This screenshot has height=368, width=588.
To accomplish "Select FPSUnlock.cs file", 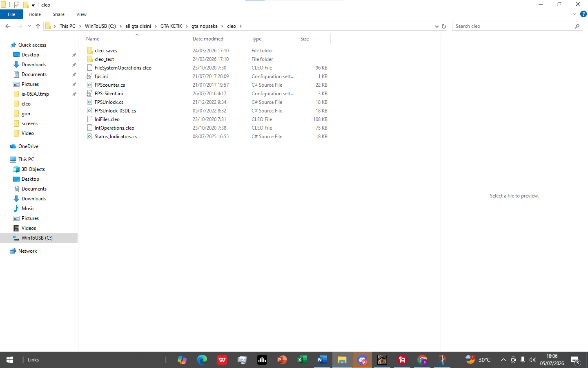I will point(109,102).
